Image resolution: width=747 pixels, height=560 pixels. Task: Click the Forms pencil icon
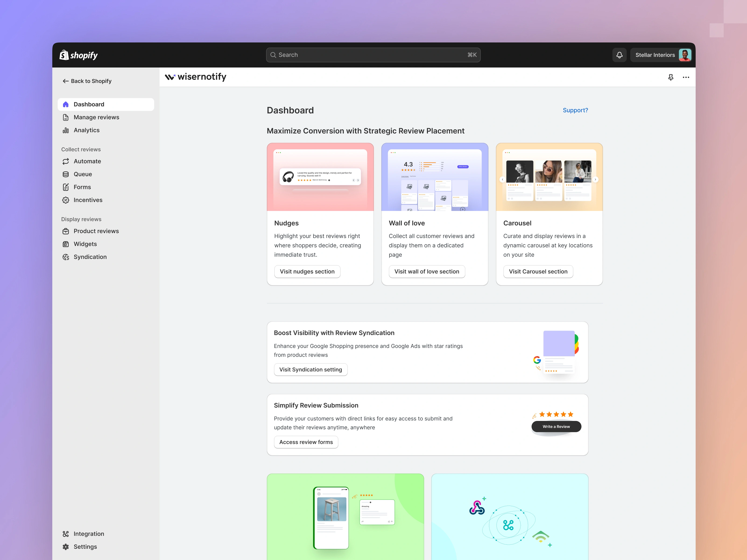click(66, 187)
